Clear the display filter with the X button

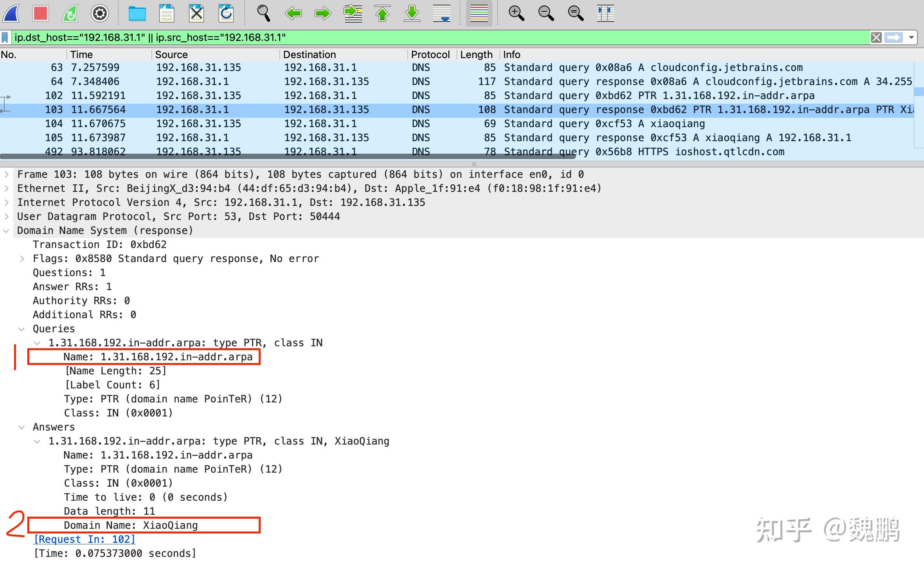(877, 37)
